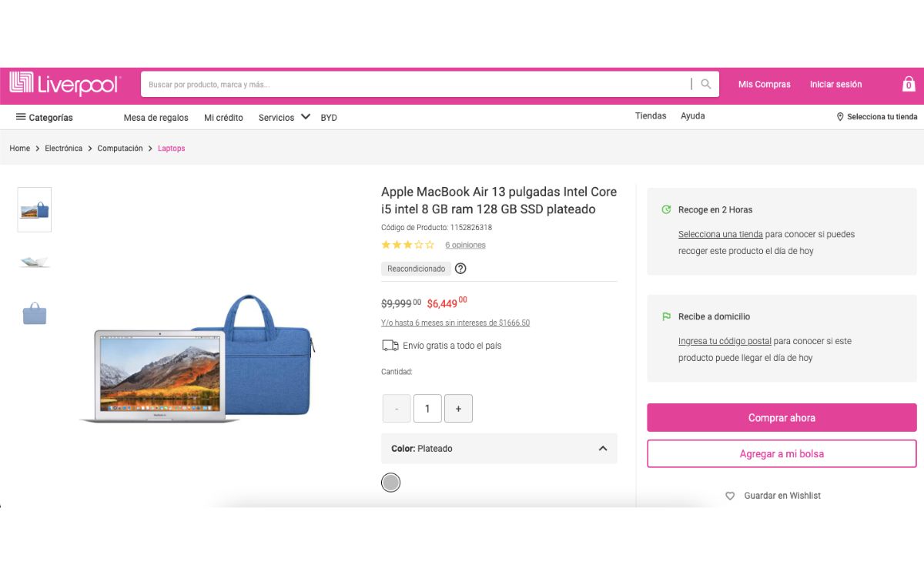This screenshot has height=575, width=924.
Task: Collapse the Color Plateado section
Action: click(603, 449)
